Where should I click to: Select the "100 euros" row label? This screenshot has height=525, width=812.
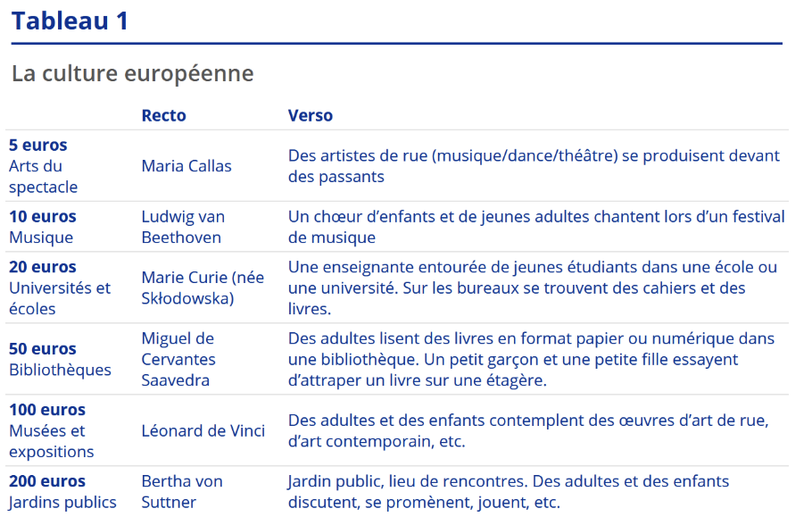47,410
